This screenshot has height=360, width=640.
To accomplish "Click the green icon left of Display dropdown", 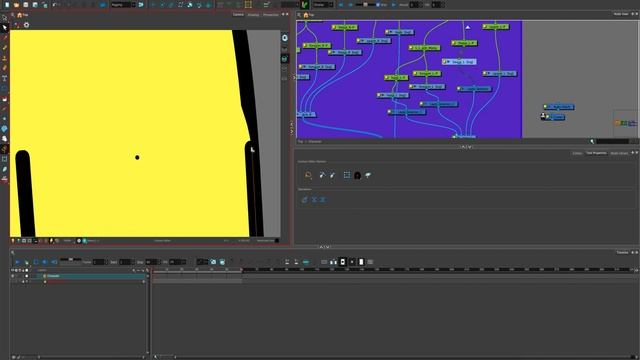I will tap(304, 5).
